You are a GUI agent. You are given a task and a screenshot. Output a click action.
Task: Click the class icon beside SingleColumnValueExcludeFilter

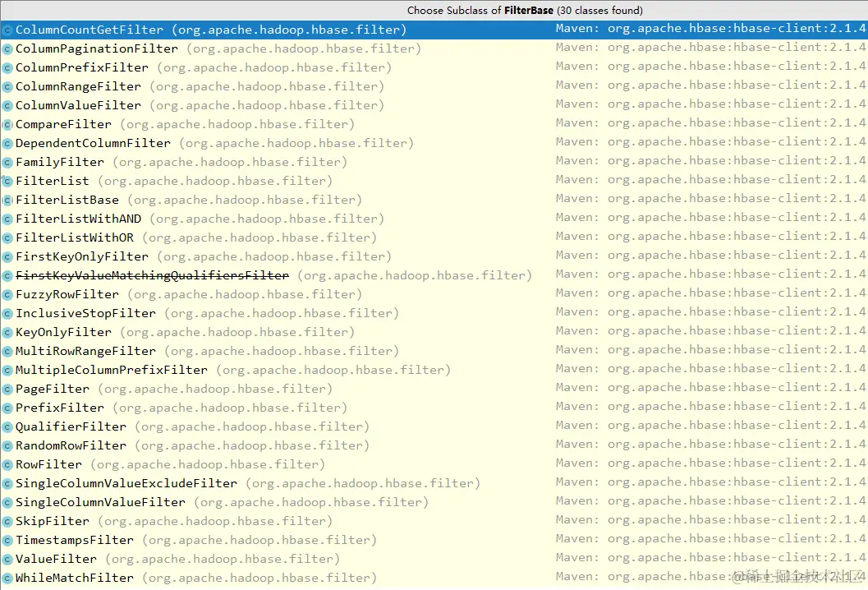(x=7, y=484)
